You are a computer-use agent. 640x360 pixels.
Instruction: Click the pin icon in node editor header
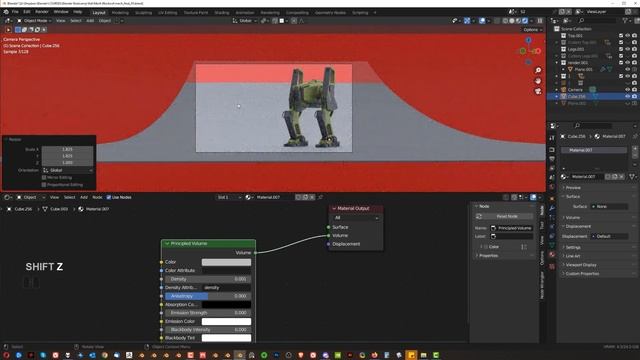(x=321, y=197)
